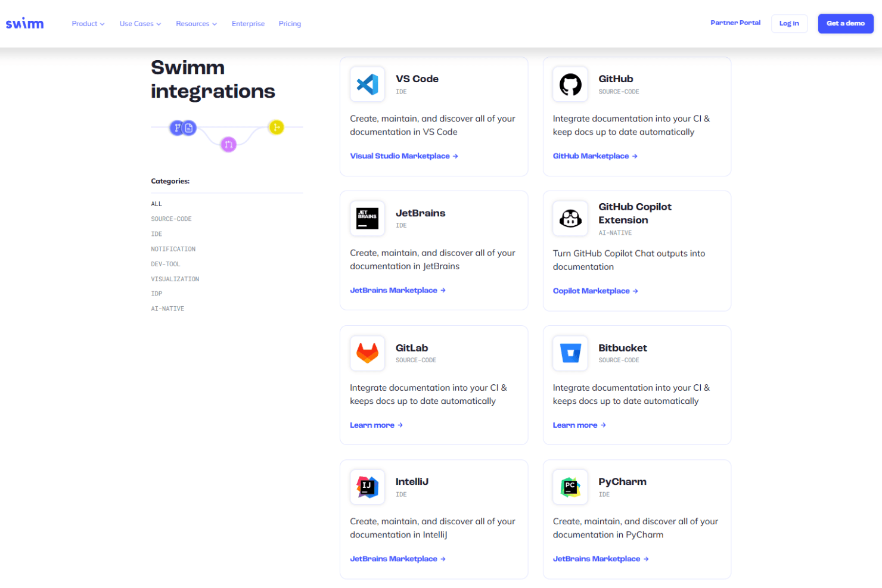Click the IntelliJ card title
This screenshot has height=588, width=882.
(412, 481)
